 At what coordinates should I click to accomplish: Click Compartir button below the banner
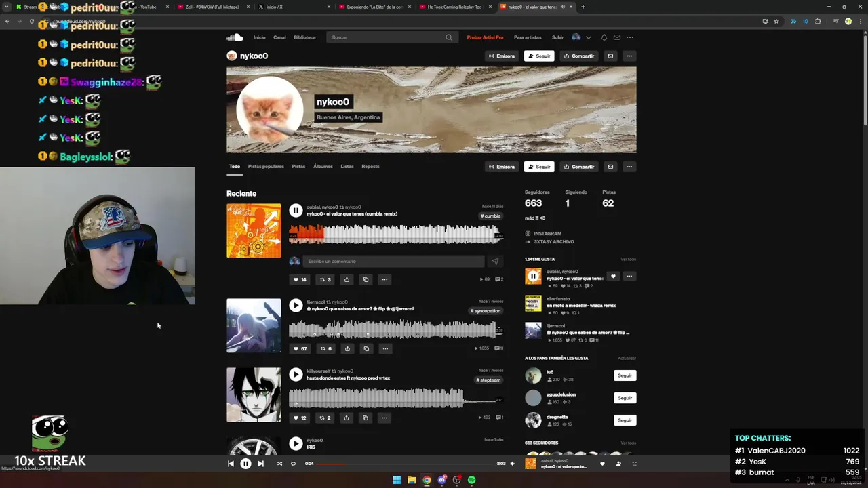tap(578, 167)
